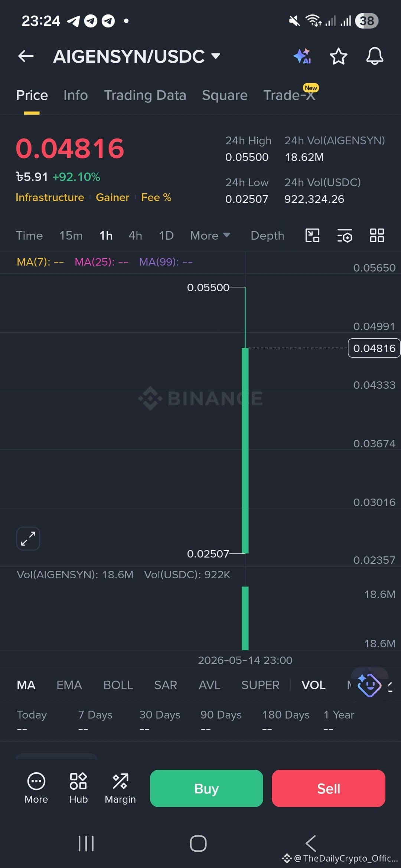
Task: Enable the BOLL indicator
Action: 118,685
